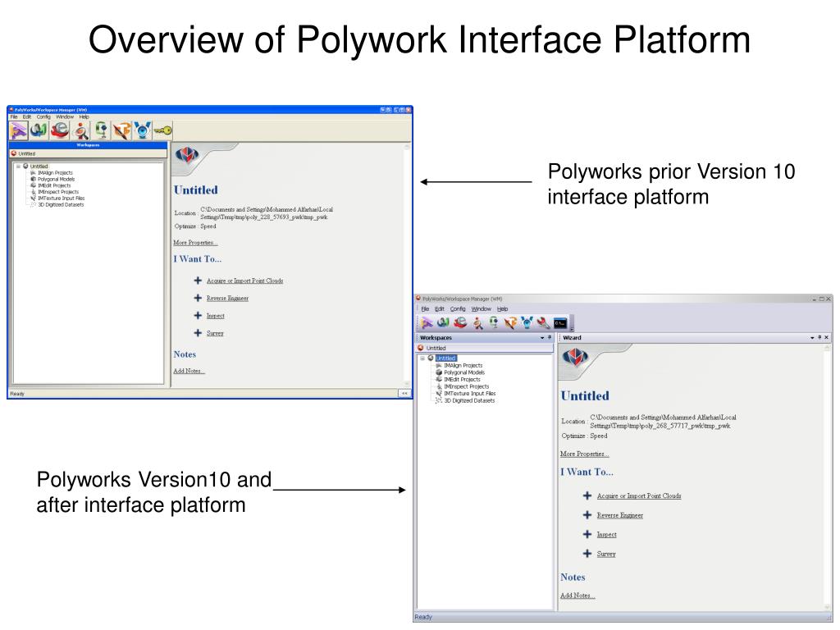Open the black command console icon in the newer window
840x630 pixels.
[560, 322]
